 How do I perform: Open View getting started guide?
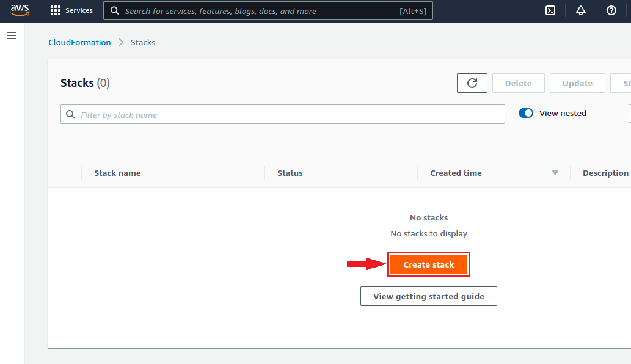pyautogui.click(x=428, y=296)
